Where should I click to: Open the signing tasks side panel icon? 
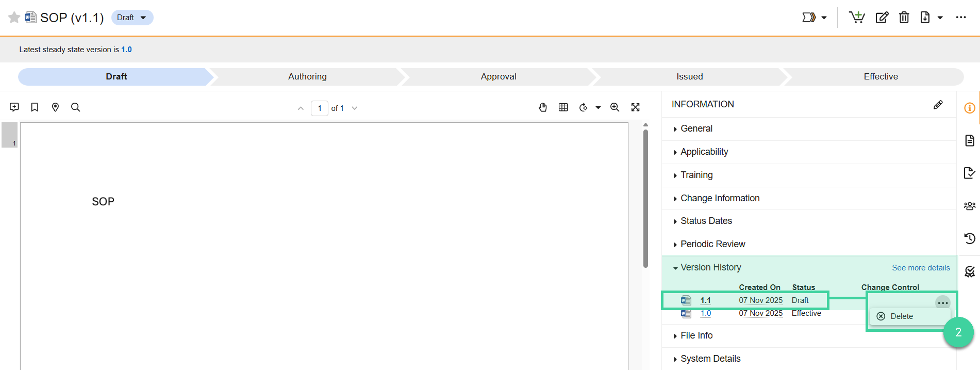pyautogui.click(x=969, y=173)
